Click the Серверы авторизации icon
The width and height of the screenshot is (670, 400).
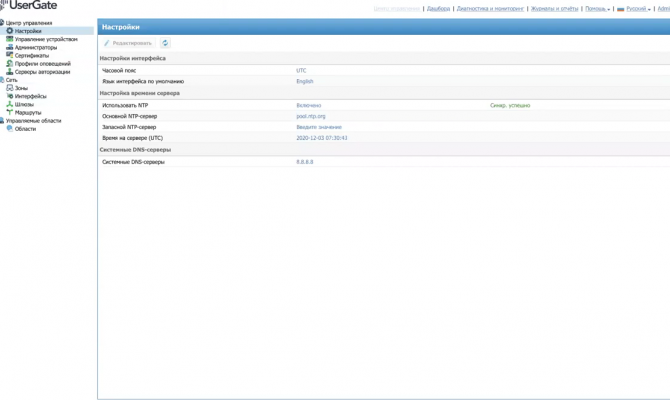click(x=9, y=71)
